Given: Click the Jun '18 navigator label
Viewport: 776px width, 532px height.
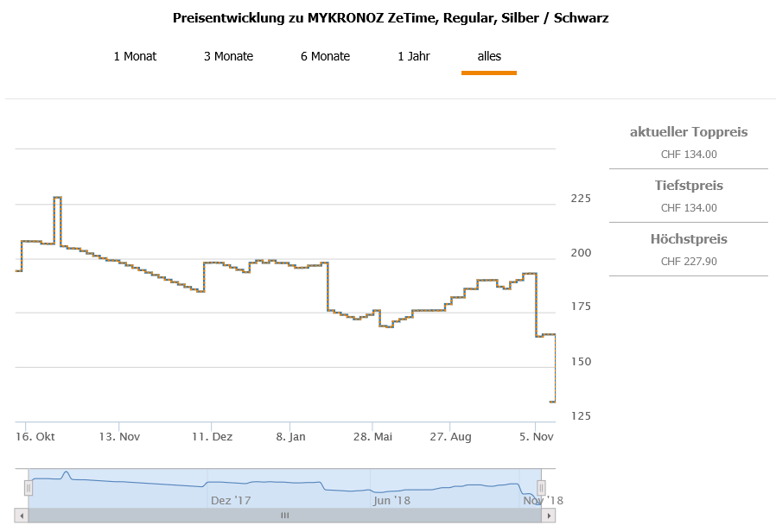Looking at the screenshot, I should pyautogui.click(x=391, y=500).
